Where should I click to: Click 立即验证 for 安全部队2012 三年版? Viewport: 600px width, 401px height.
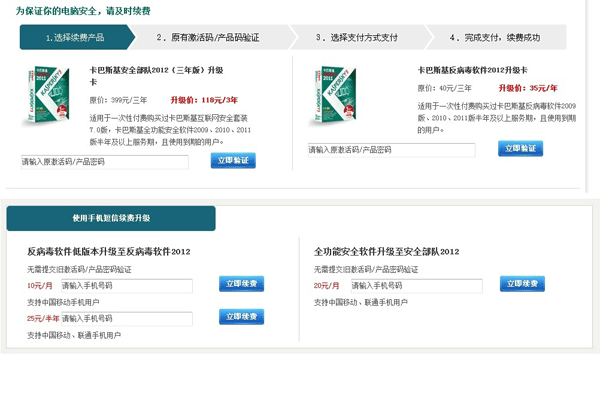233,160
